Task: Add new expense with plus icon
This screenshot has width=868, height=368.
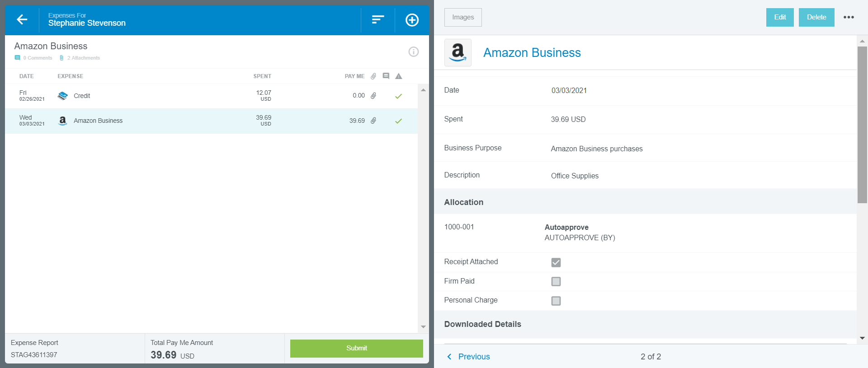Action: tap(412, 20)
